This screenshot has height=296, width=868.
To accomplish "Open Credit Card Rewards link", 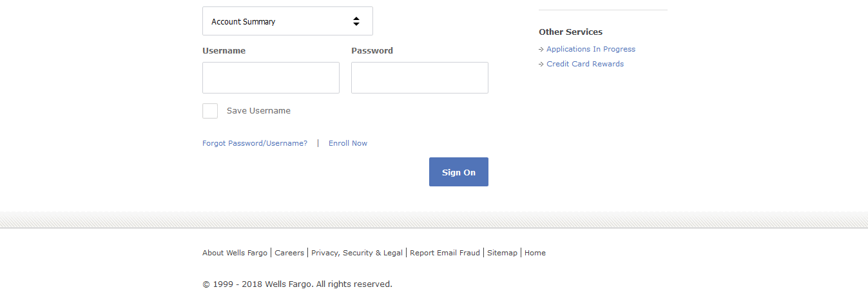I will click(x=584, y=64).
